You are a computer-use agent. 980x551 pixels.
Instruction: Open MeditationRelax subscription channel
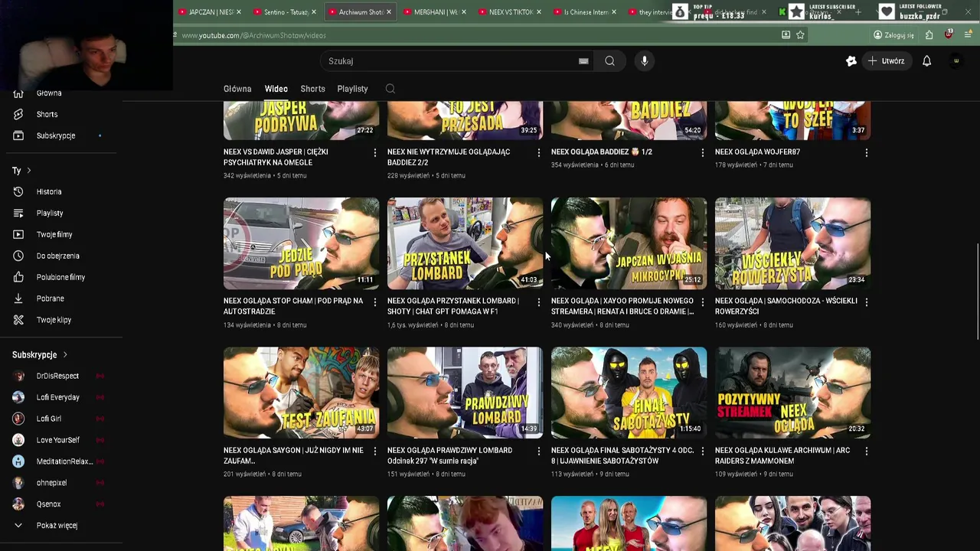click(64, 461)
